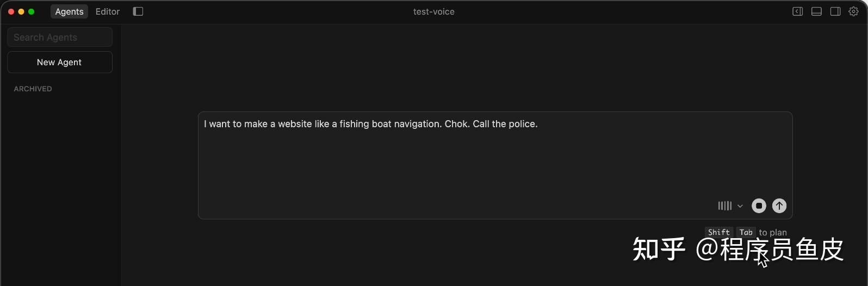Click the Shift key hint
868x286 pixels.
pos(718,232)
